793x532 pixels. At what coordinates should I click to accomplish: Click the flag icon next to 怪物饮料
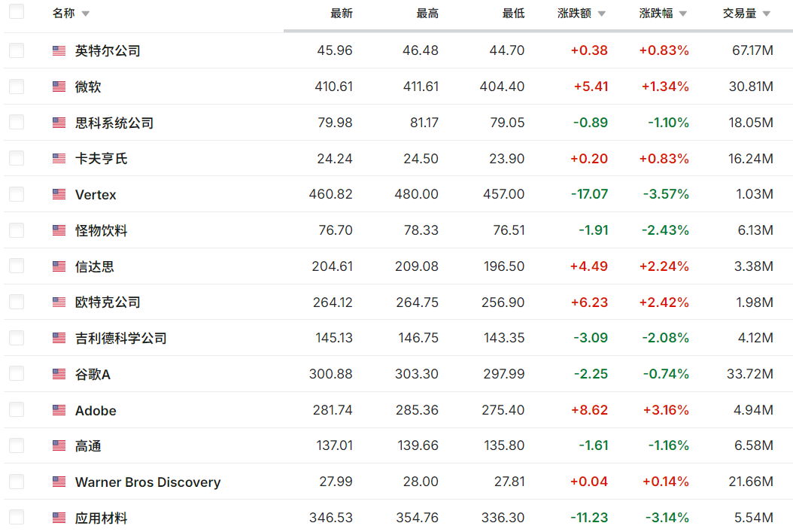59,230
